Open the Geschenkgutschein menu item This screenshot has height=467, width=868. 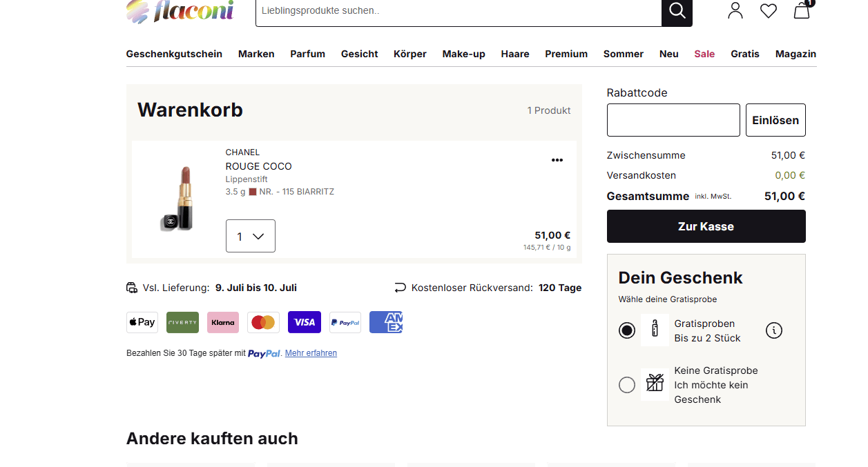click(174, 54)
